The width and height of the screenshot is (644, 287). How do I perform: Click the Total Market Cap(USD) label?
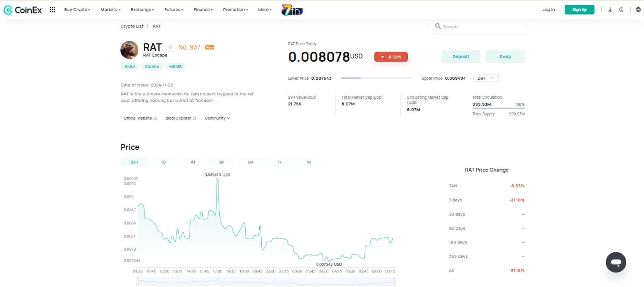click(x=362, y=97)
